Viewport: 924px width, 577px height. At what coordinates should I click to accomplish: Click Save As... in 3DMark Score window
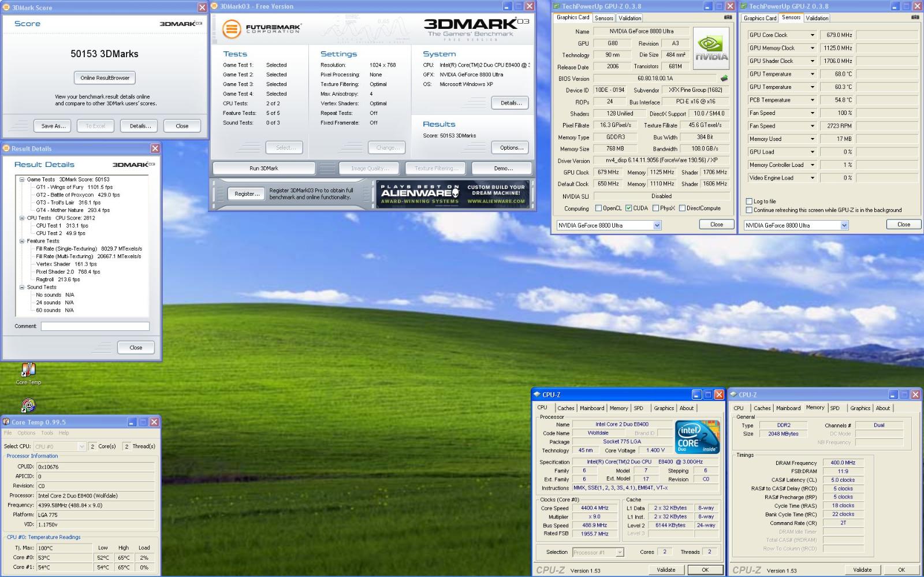53,126
